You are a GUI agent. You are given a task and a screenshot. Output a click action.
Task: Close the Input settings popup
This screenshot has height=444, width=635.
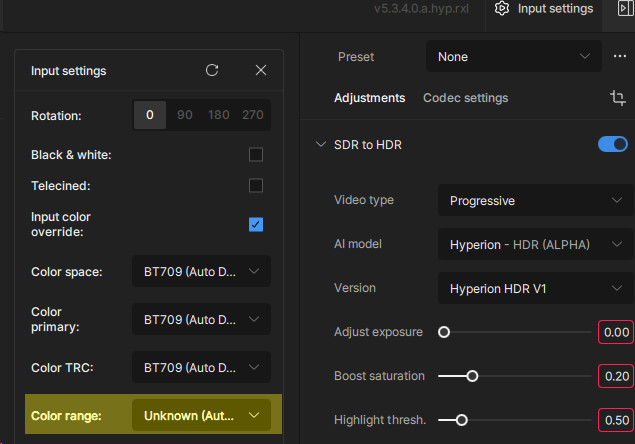coord(261,71)
